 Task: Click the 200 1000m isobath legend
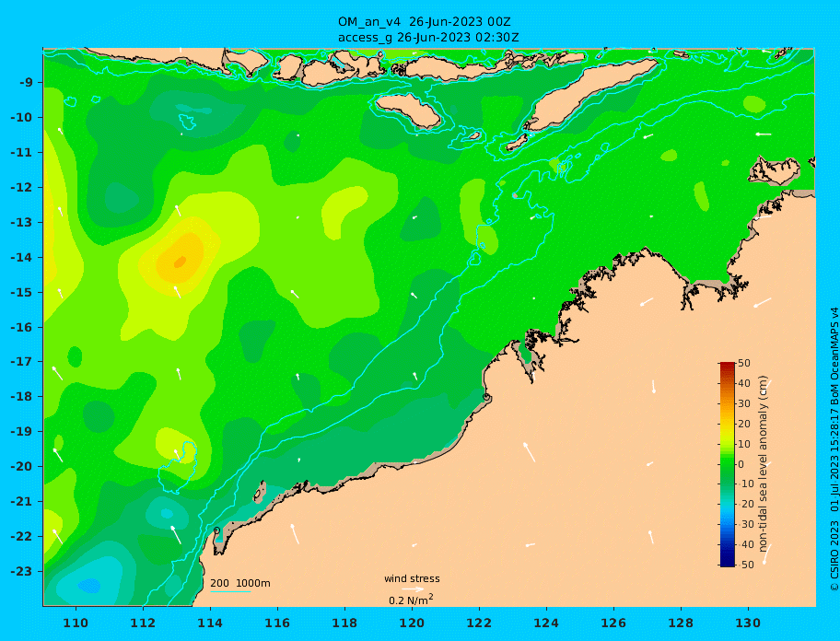pos(240,584)
